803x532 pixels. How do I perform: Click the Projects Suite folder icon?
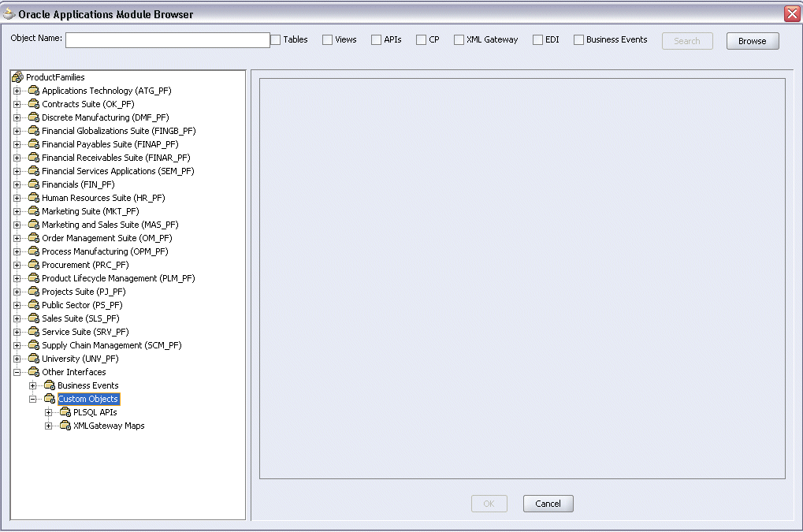click(x=34, y=292)
